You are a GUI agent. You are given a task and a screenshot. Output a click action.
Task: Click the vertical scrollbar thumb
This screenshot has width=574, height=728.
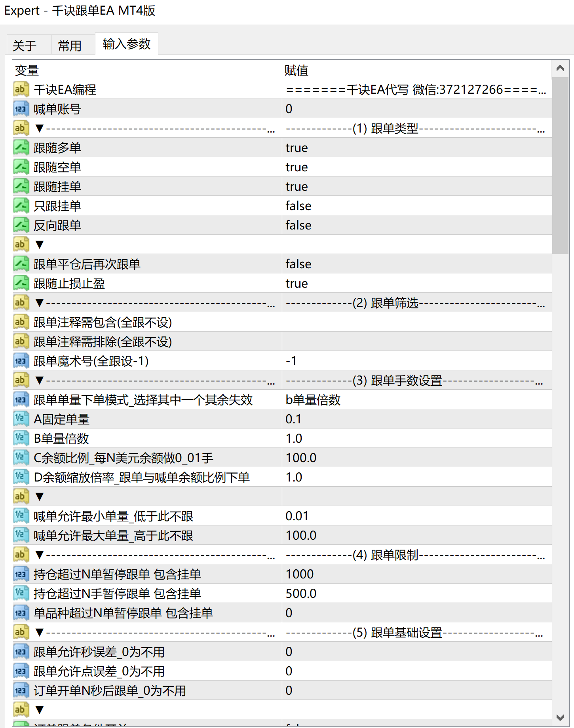click(560, 165)
